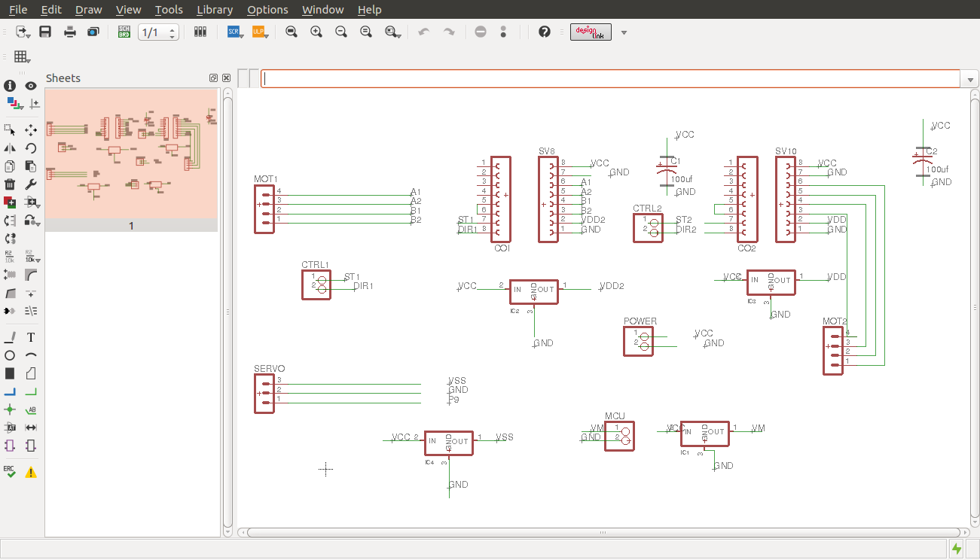Click the Help question mark button
The image size is (980, 560).
[545, 32]
